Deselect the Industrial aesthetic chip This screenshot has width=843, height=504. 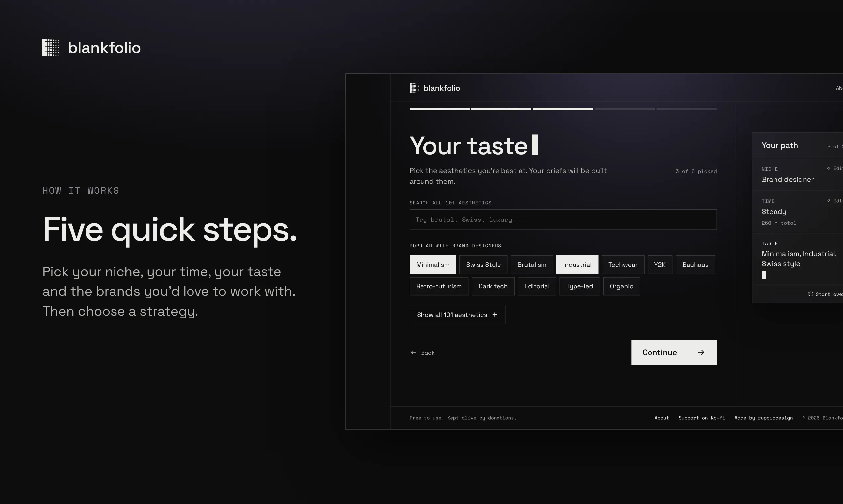[x=577, y=265]
